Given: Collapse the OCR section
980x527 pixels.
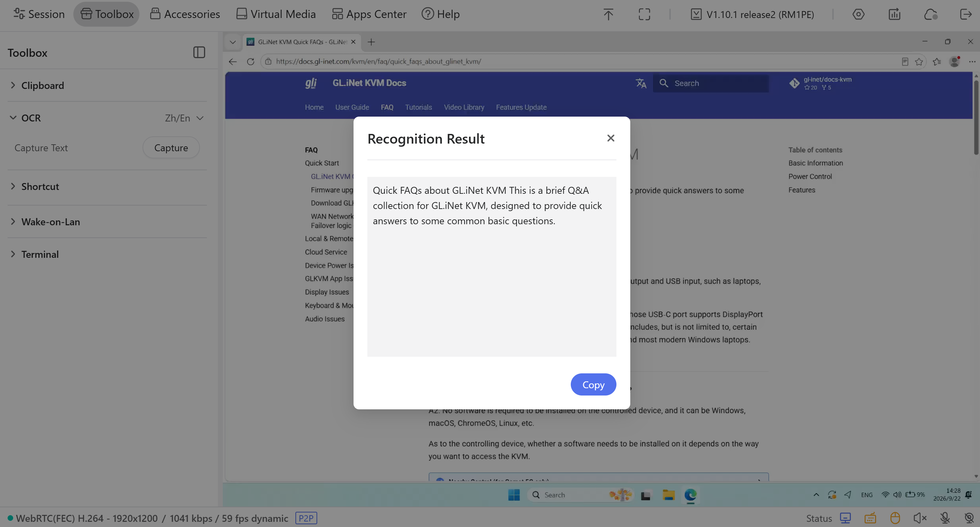Looking at the screenshot, I should [26, 118].
